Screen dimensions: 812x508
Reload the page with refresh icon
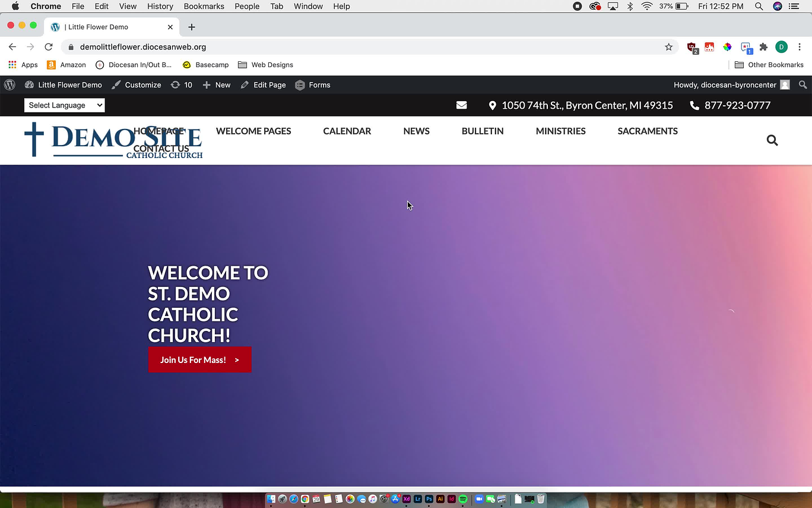tap(49, 47)
